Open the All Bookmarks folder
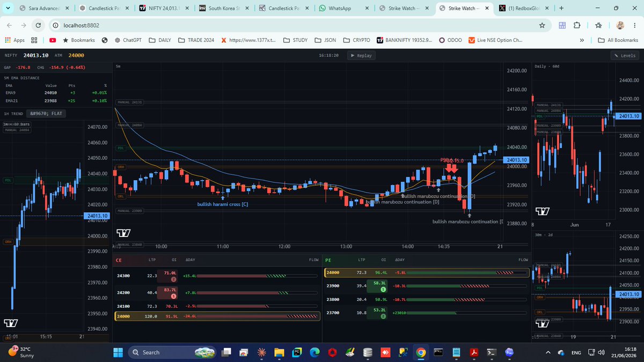The width and height of the screenshot is (644, 362). click(x=618, y=40)
